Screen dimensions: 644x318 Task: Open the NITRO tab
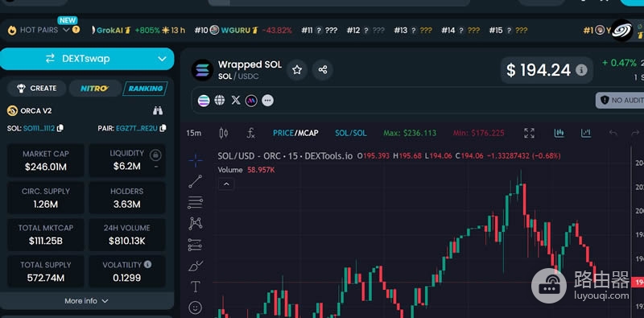tap(95, 89)
